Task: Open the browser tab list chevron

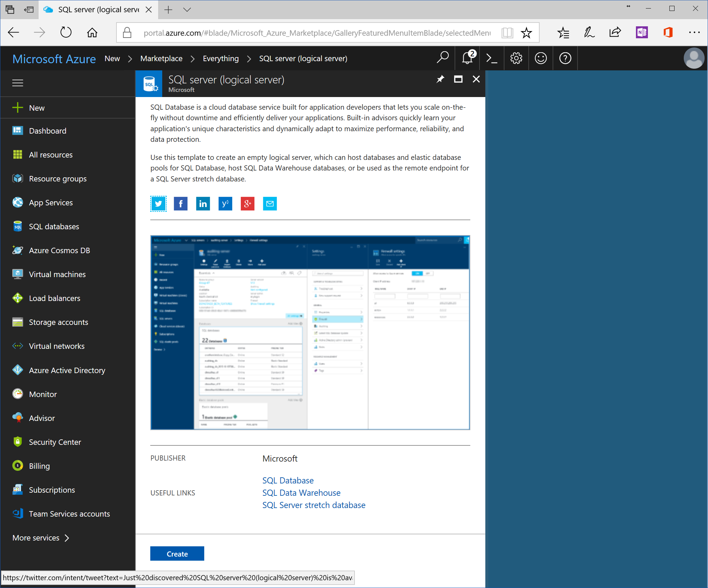Action: pyautogui.click(x=187, y=10)
